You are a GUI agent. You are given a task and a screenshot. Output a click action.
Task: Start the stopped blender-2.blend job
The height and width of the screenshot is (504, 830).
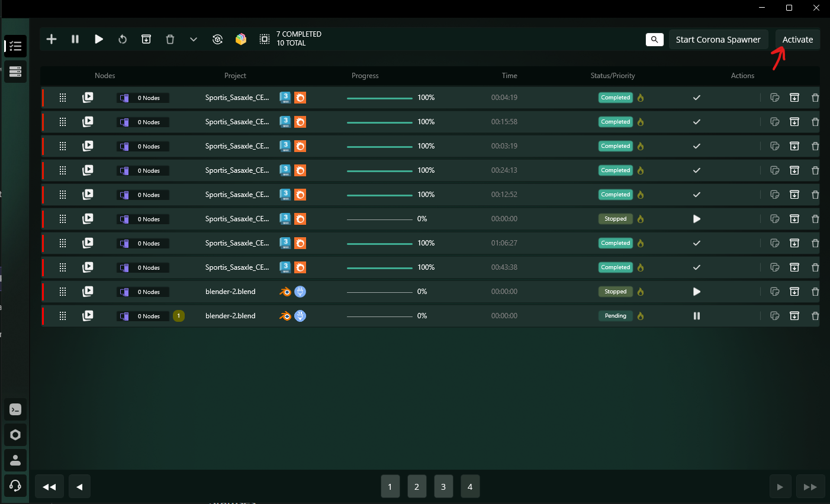(x=697, y=292)
